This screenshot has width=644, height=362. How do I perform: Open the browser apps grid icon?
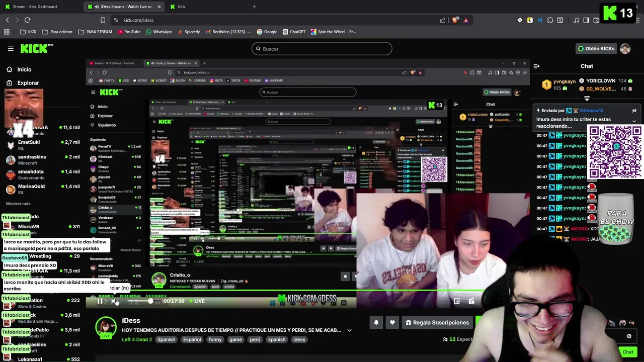7,32
